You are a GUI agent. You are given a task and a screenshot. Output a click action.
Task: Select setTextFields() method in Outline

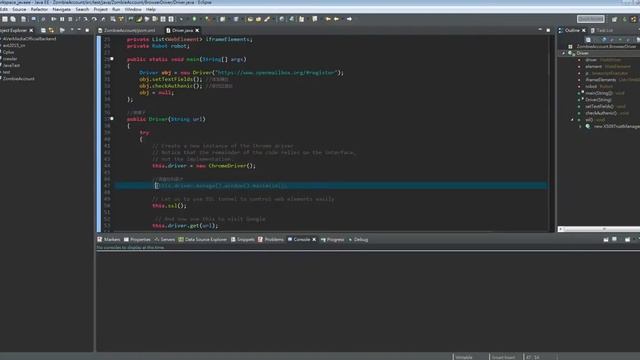[x=599, y=106]
